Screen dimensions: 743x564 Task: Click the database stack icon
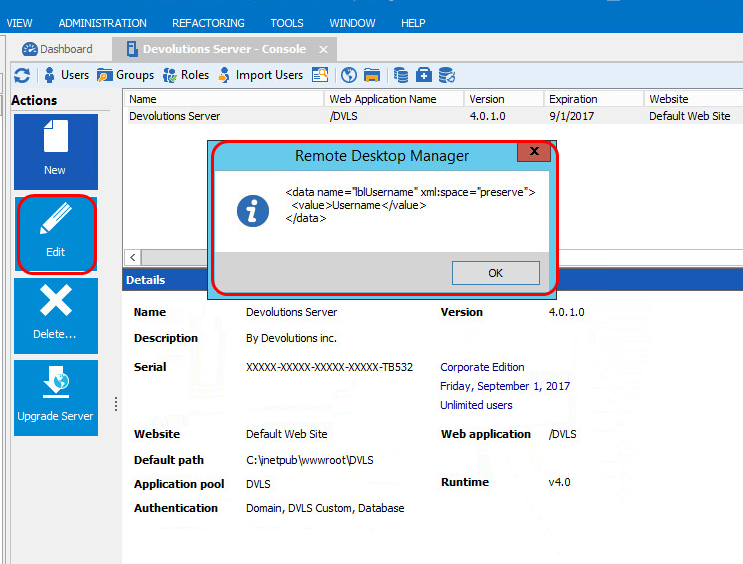click(401, 75)
